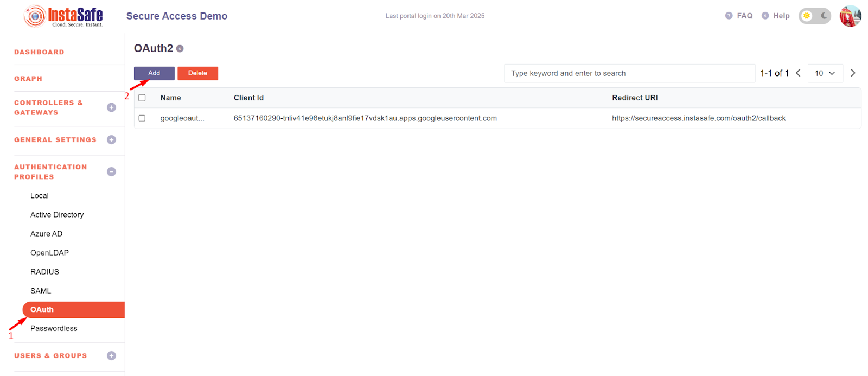Click the last portal login text
Viewport: 868px width, 376px height.
435,16
